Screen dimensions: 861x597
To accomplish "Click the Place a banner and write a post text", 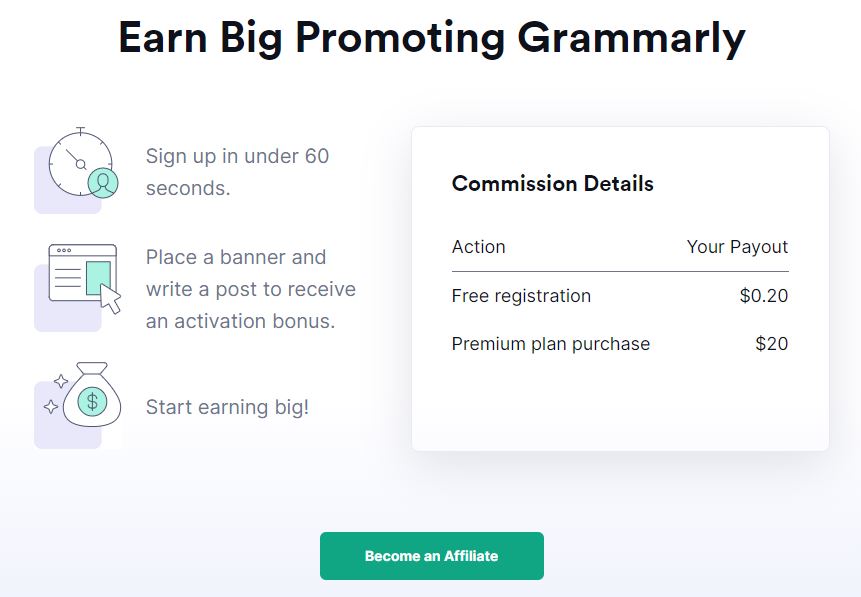I will (x=250, y=289).
